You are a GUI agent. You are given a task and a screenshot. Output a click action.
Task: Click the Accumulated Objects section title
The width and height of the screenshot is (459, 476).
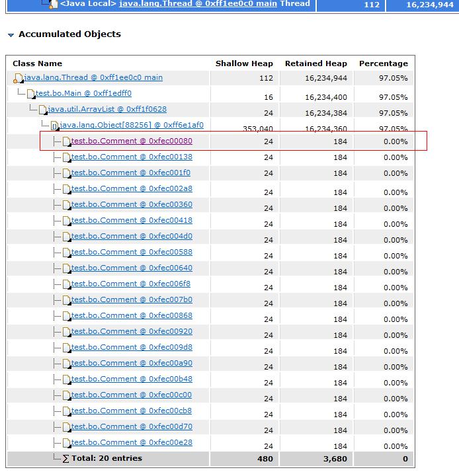tap(70, 34)
